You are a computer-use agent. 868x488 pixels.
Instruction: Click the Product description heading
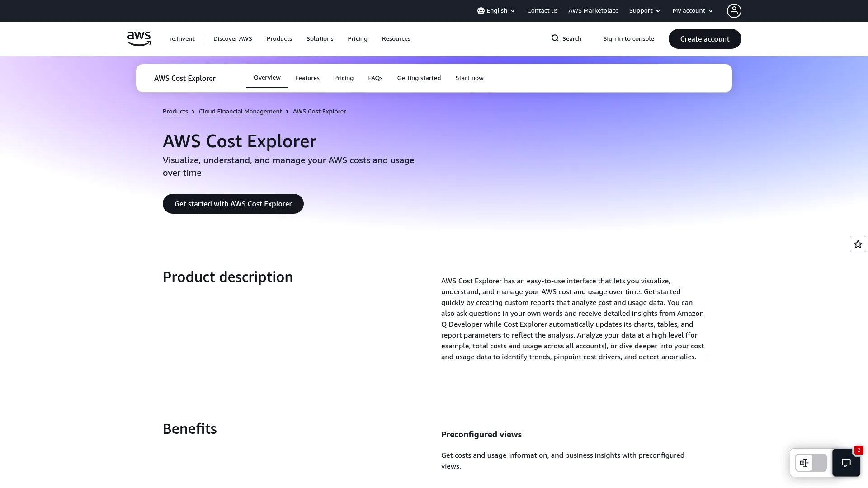pos(228,277)
